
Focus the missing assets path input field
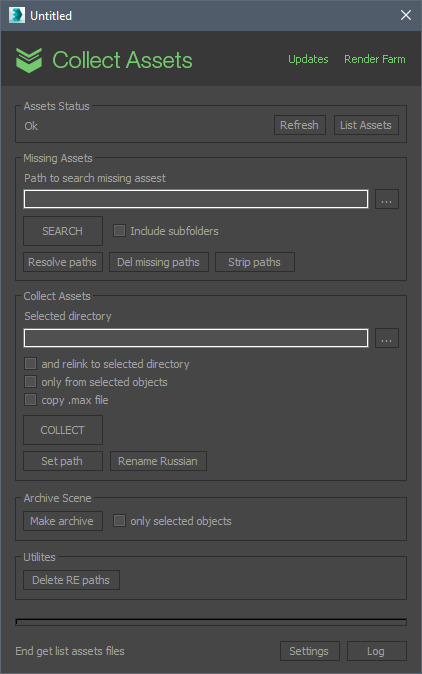pos(196,199)
